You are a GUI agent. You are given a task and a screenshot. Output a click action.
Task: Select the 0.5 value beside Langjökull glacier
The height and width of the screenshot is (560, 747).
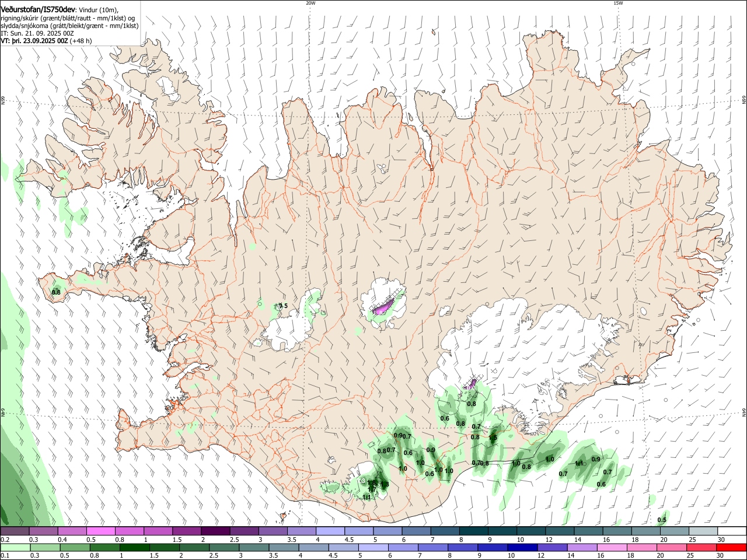point(283,306)
